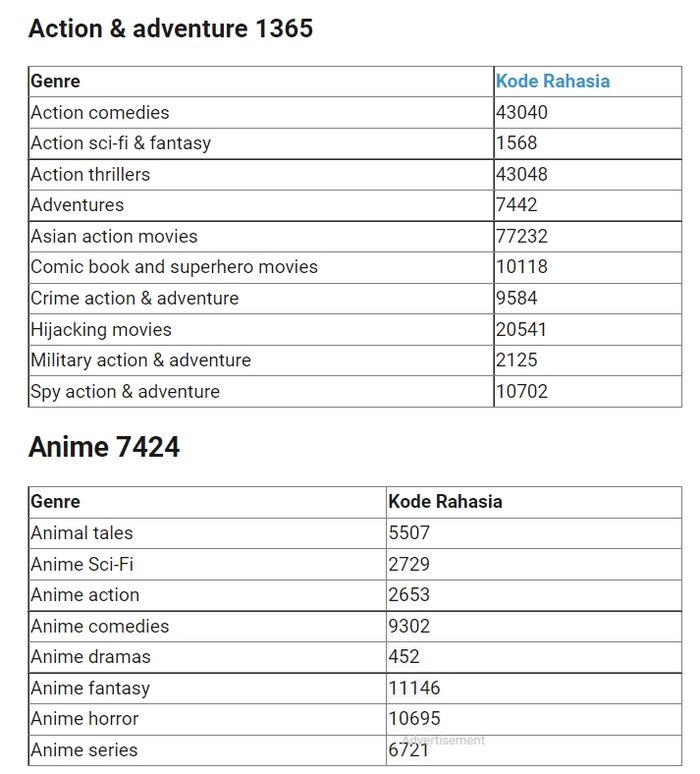Click the blue Kode Rahasia header link

pos(552,81)
